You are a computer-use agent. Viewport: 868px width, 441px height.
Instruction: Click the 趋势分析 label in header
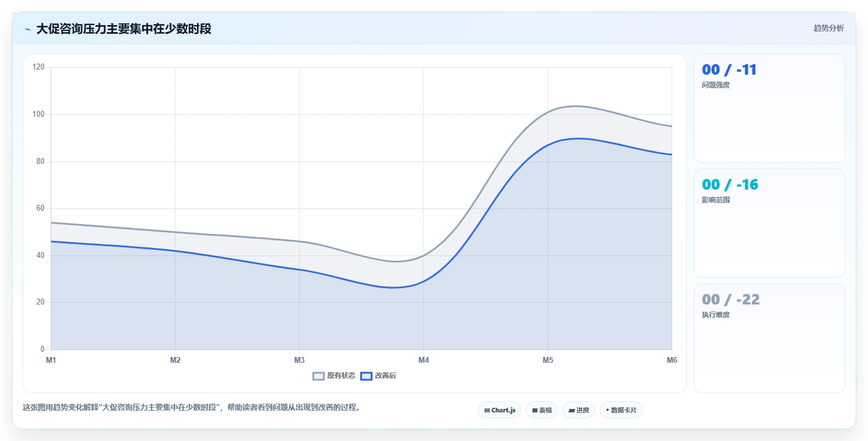click(x=828, y=28)
